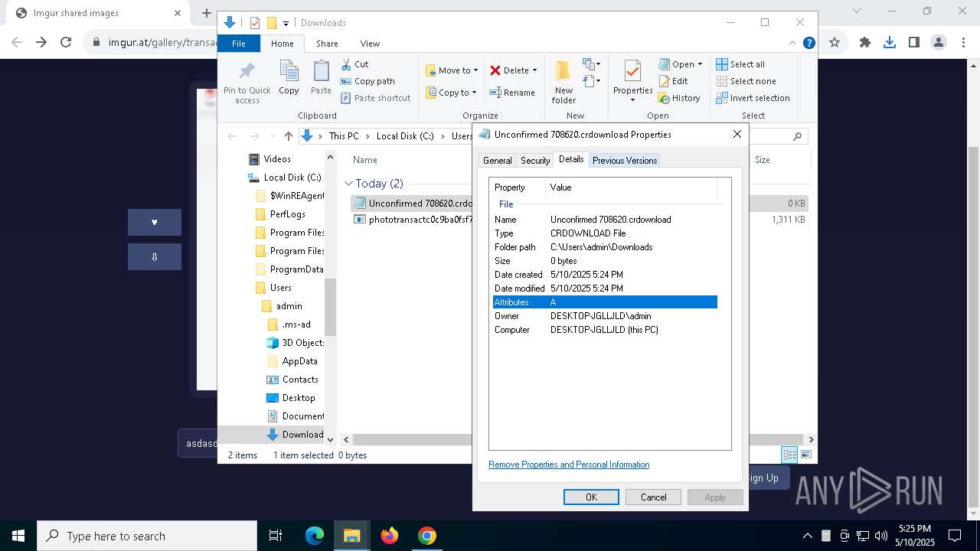
Task: Open Chrome downloads icon
Action: [889, 43]
